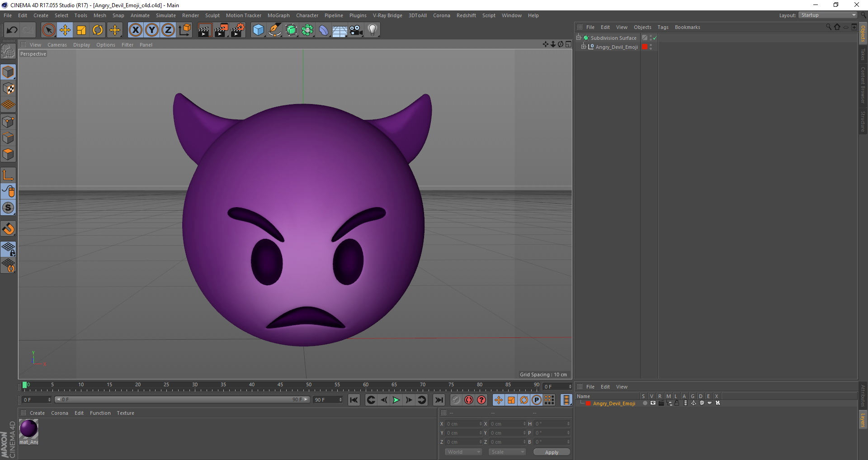Add a Light object
This screenshot has width=868, height=460.
373,30
